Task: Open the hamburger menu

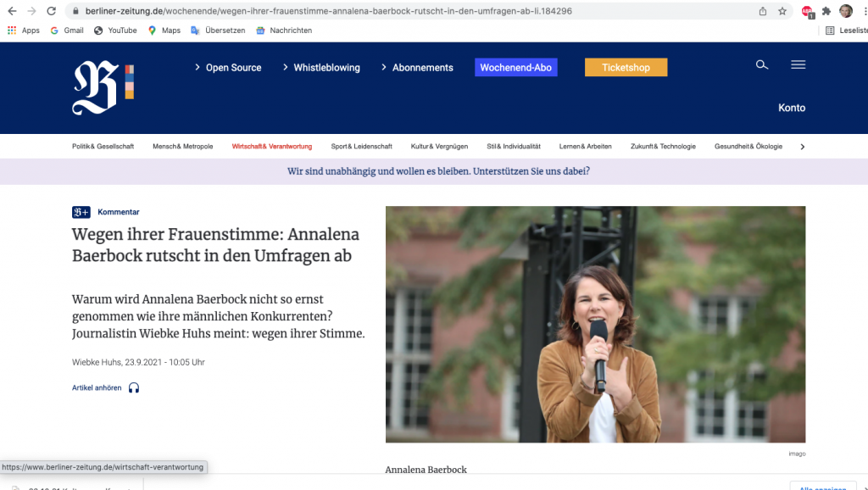Action: pyautogui.click(x=798, y=65)
